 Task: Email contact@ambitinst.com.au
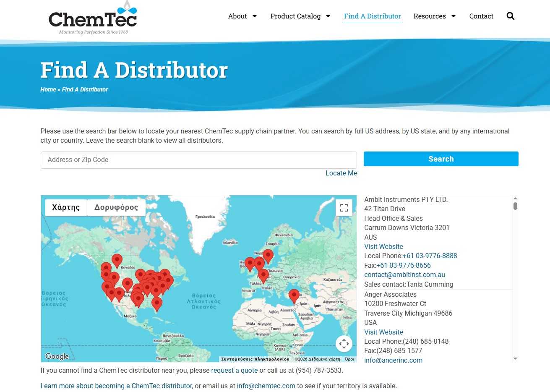click(x=404, y=275)
